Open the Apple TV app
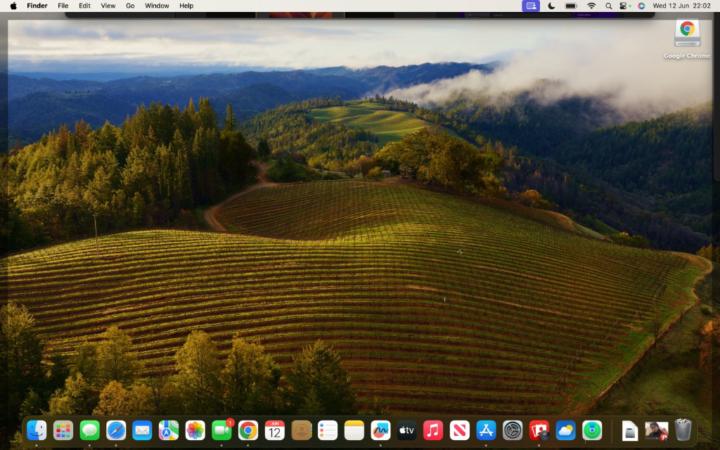Screen dimensions: 720x450 point(407,431)
